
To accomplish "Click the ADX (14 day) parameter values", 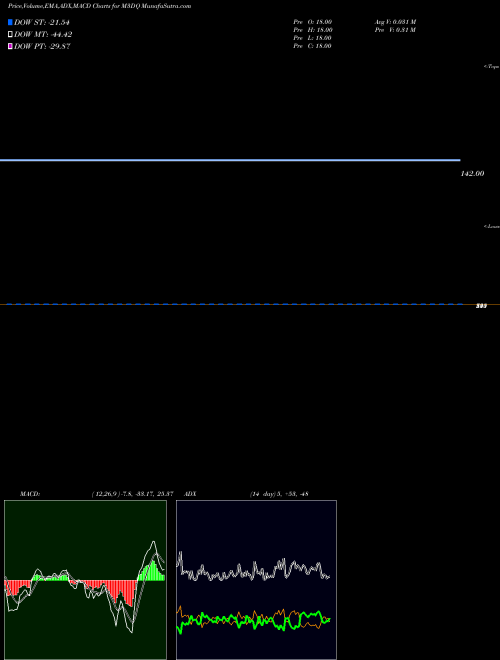I will (x=279, y=494).
